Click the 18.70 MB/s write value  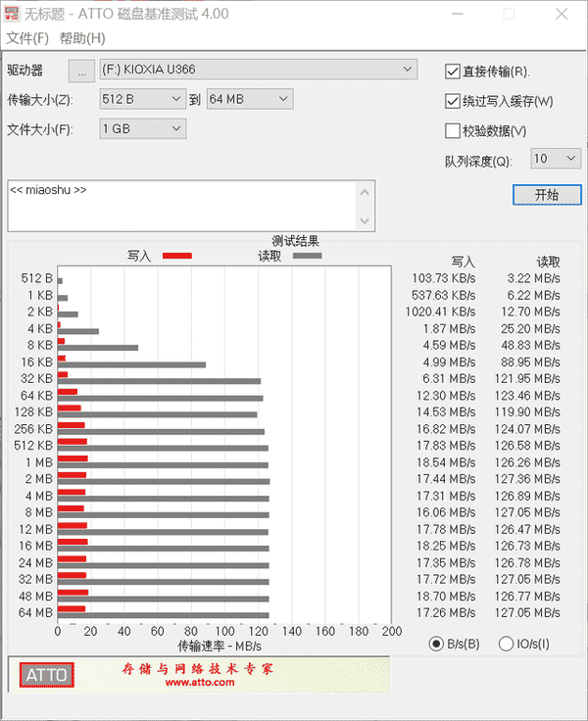[x=446, y=597]
